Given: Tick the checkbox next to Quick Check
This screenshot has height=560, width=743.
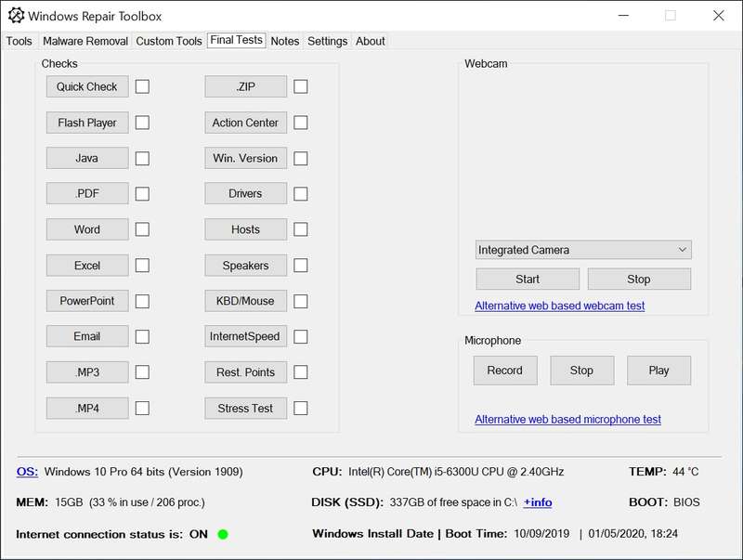Looking at the screenshot, I should point(142,86).
